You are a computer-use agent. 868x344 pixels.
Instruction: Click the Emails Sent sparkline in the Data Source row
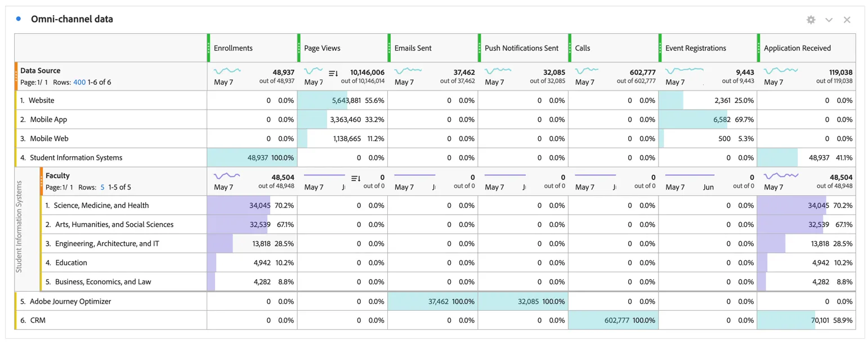click(x=408, y=71)
